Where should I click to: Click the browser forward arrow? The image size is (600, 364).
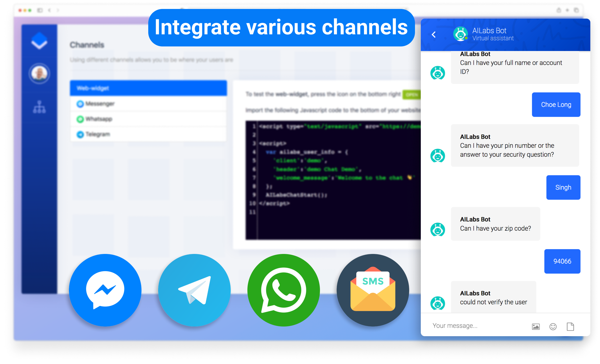click(58, 10)
